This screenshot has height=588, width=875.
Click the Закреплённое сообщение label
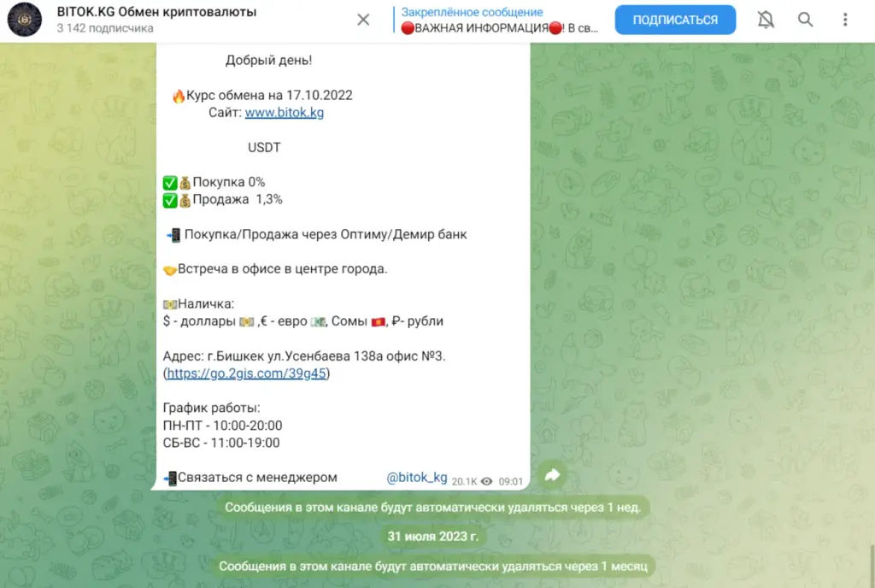[472, 12]
